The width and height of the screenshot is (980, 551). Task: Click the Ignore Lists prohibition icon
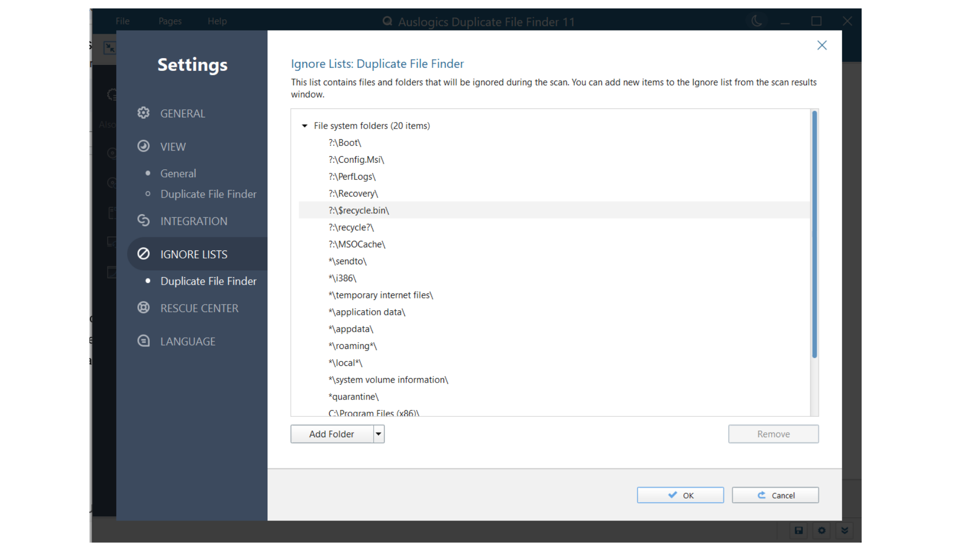click(x=143, y=254)
